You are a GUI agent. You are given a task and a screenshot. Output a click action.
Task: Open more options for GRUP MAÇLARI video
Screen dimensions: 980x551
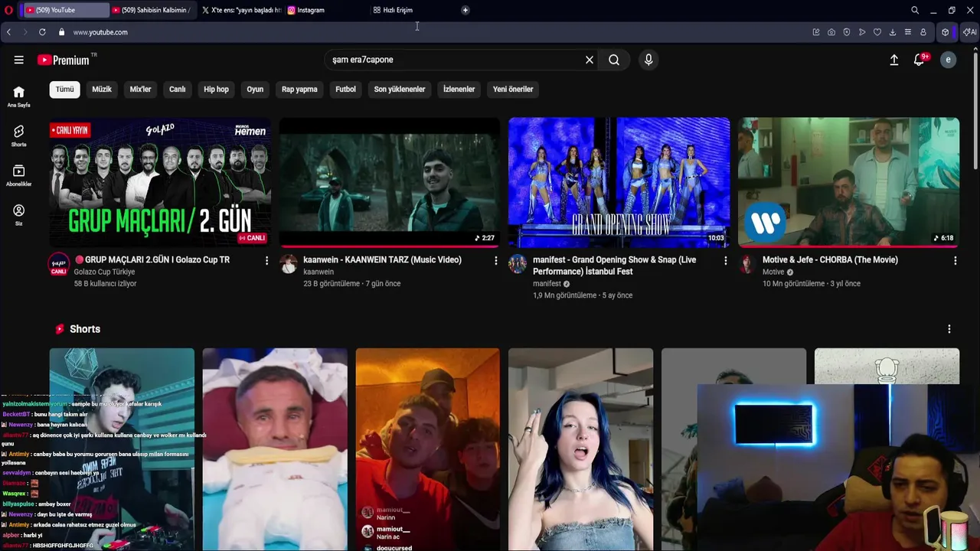[x=266, y=261]
